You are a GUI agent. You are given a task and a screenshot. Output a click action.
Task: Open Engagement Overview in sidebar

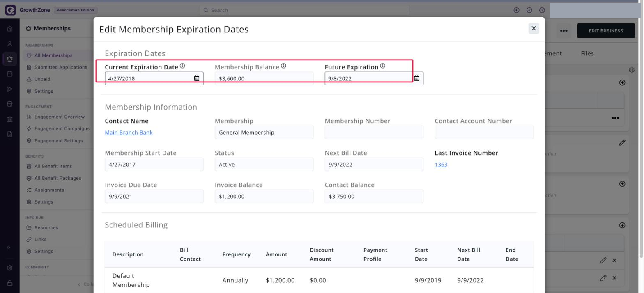pos(60,117)
